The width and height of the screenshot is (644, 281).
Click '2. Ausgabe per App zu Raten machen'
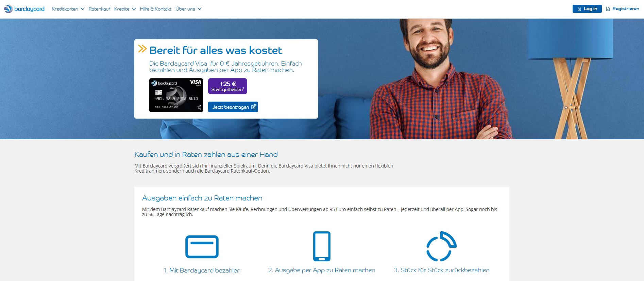click(x=322, y=270)
